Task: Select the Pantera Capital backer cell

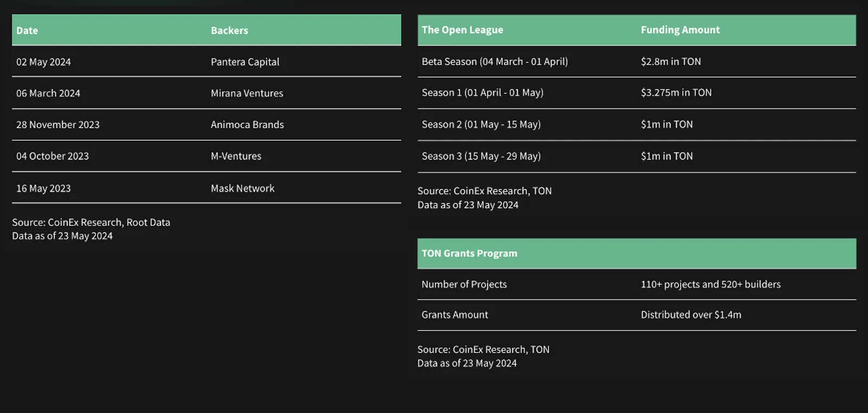Action: tap(245, 62)
